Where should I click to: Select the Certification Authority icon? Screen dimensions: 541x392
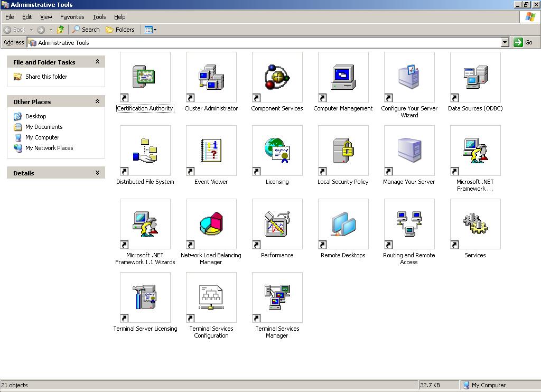(145, 77)
